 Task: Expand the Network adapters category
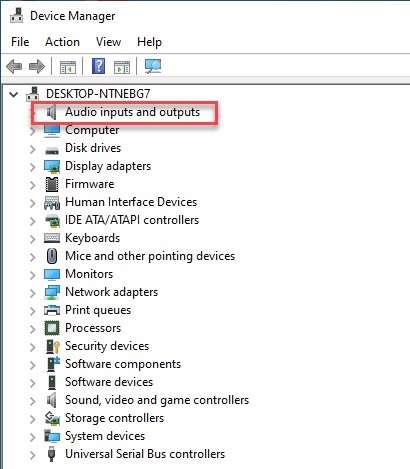tap(32, 293)
